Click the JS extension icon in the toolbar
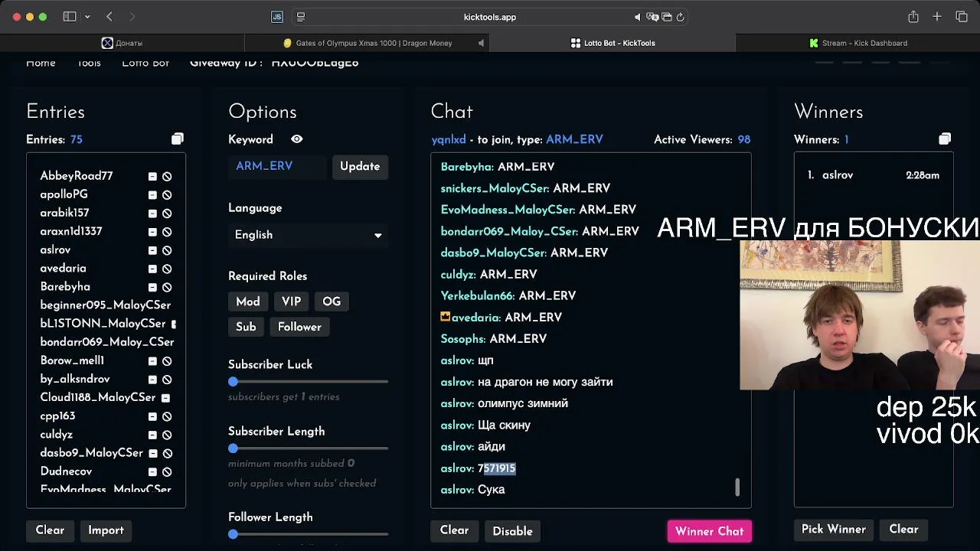980x551 pixels. (x=277, y=17)
